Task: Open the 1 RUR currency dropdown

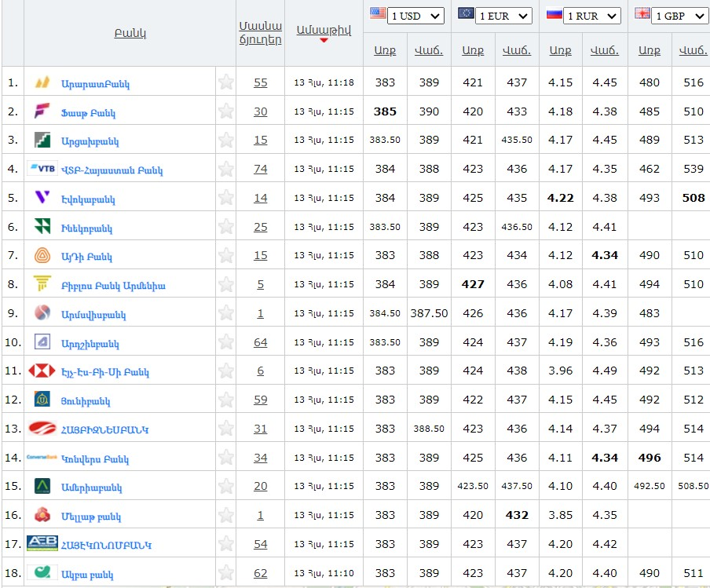Action: pos(592,16)
